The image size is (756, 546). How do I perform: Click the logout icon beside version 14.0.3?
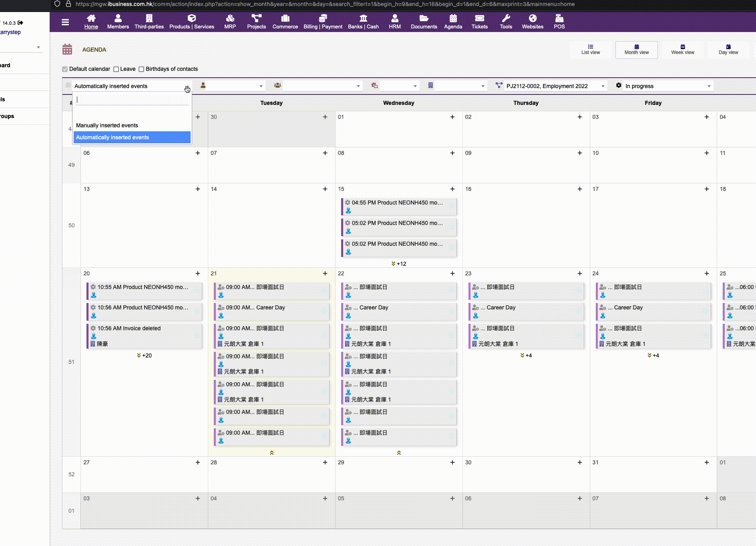20,23
